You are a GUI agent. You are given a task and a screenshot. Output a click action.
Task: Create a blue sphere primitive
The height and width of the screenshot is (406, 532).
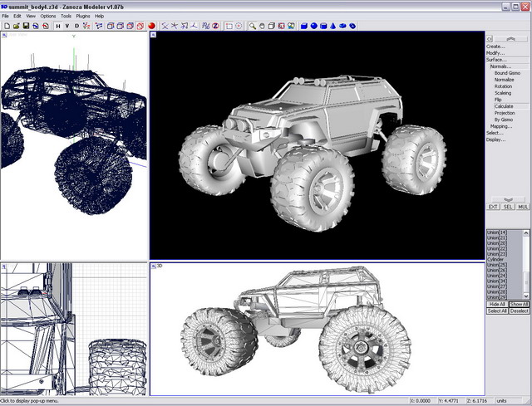point(313,26)
